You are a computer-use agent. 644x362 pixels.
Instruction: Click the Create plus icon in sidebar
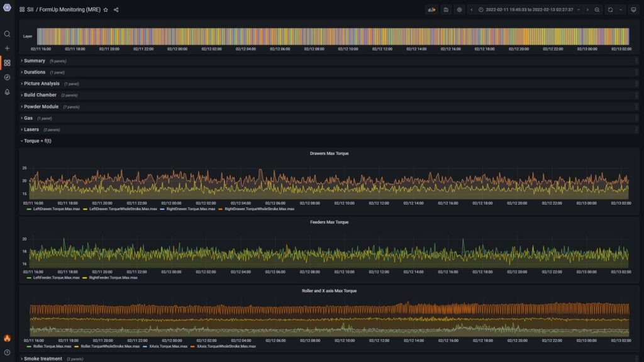click(7, 48)
